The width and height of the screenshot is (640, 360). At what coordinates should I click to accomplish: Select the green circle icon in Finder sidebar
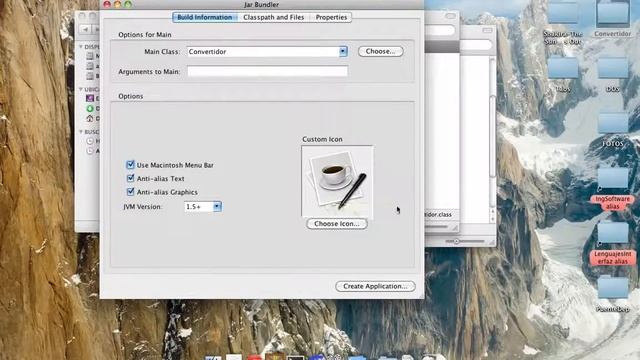coord(90,108)
